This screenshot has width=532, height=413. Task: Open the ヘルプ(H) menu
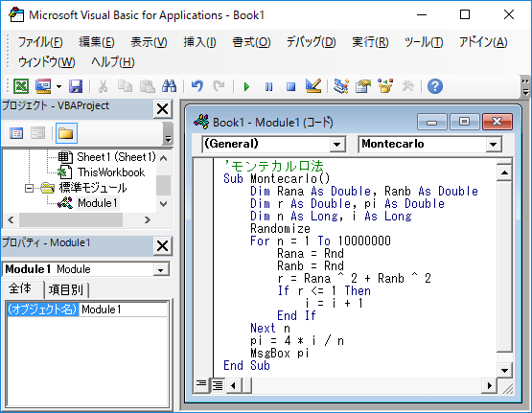pyautogui.click(x=113, y=62)
